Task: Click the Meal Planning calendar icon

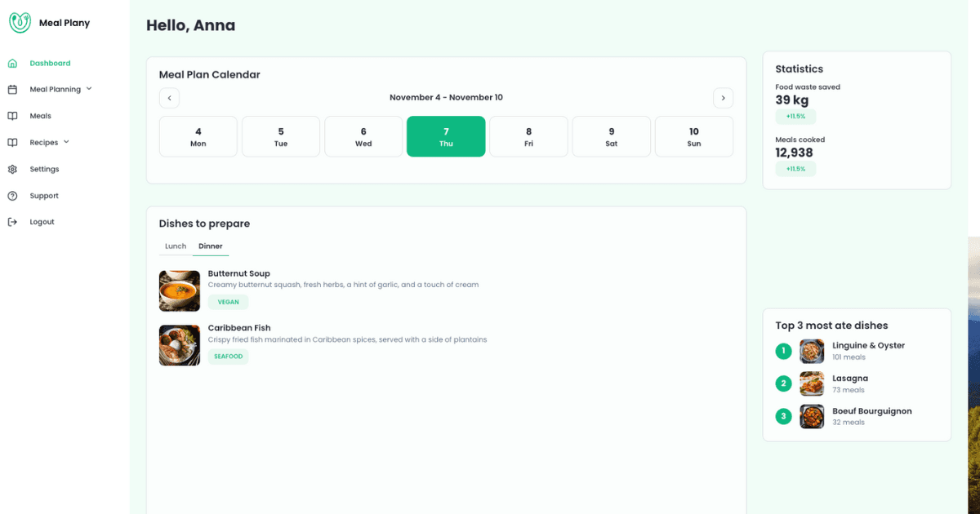Action: point(12,90)
